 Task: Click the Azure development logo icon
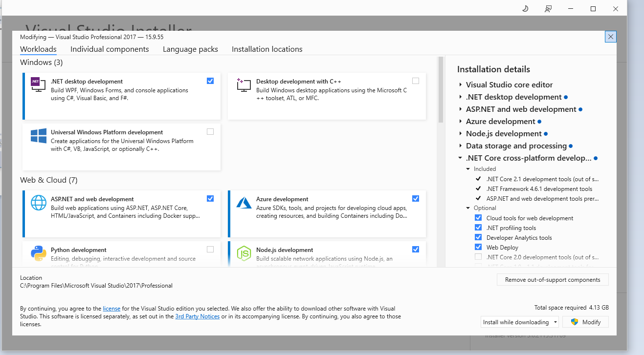(244, 203)
